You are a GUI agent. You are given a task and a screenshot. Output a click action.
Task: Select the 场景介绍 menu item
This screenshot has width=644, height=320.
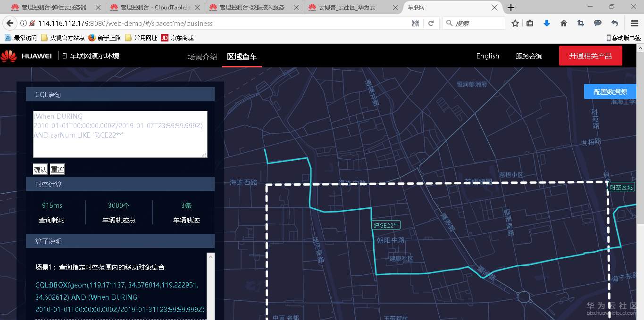tap(202, 56)
